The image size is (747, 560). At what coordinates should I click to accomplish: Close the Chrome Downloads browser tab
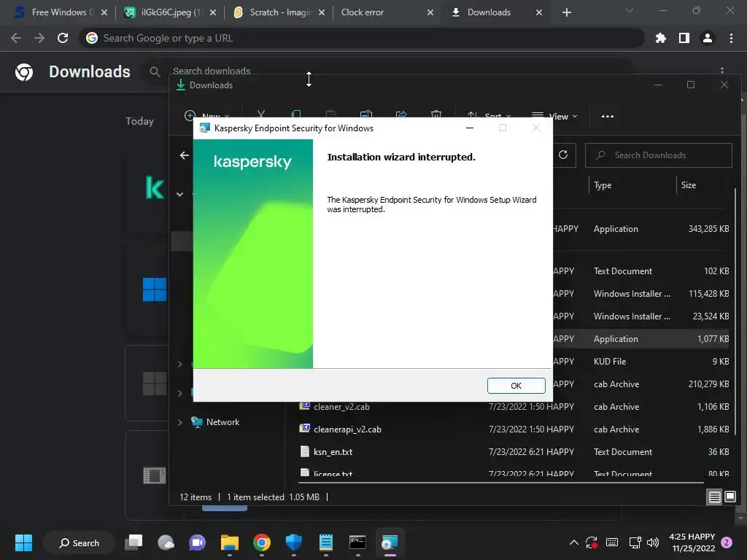(x=539, y=13)
